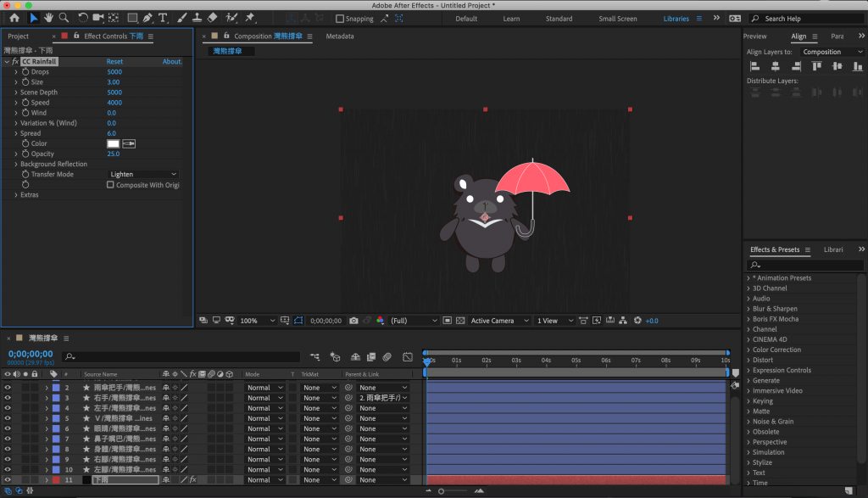Image resolution: width=868 pixels, height=498 pixels.
Task: Switch to the Learn workspace
Action: [511, 19]
